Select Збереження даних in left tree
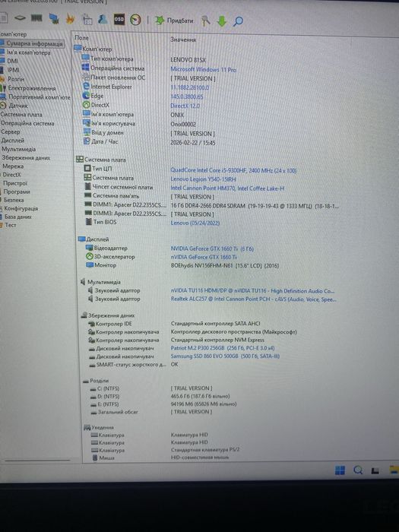This screenshot has height=532, width=399. point(26,158)
